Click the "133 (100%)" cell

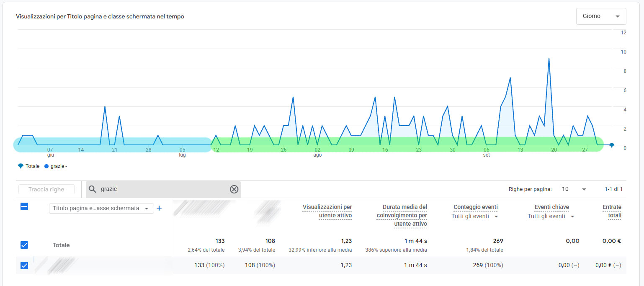(209, 265)
